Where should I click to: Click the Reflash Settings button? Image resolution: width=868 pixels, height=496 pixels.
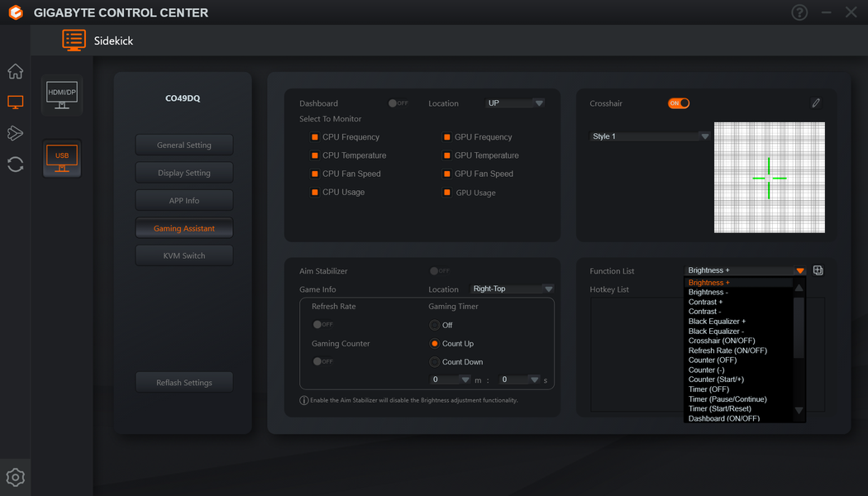pyautogui.click(x=184, y=383)
